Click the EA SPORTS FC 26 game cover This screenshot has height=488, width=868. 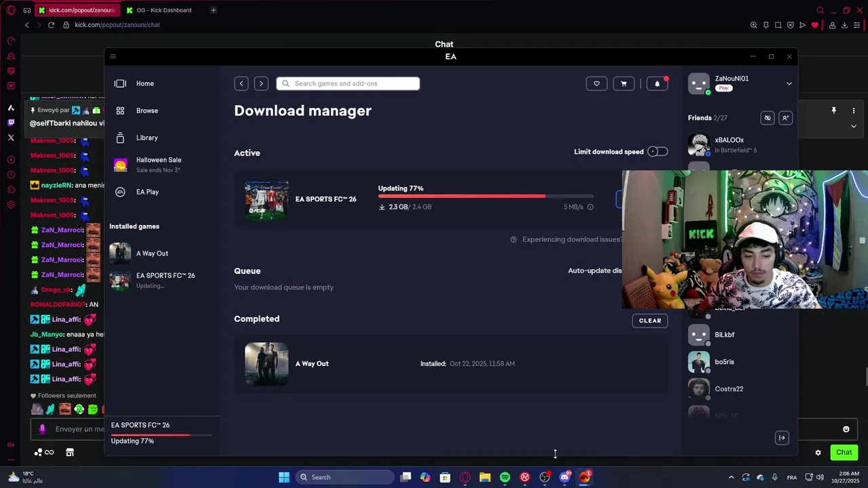(267, 199)
